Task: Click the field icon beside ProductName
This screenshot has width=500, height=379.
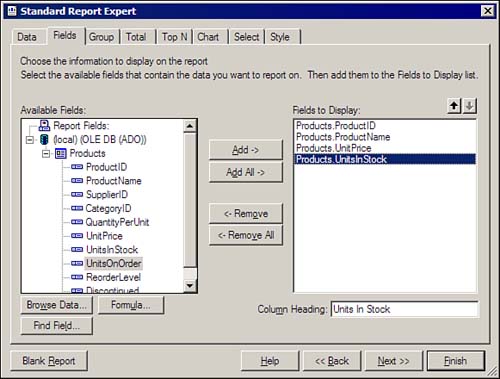Action: click(x=77, y=180)
